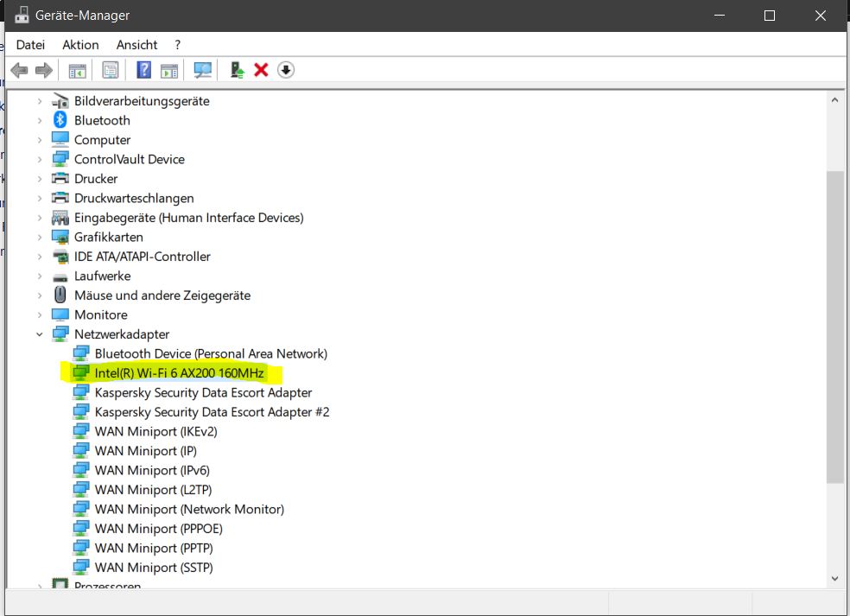This screenshot has height=616, width=850.
Task: Expand the Grafikkarten tree node
Action: [x=40, y=237]
